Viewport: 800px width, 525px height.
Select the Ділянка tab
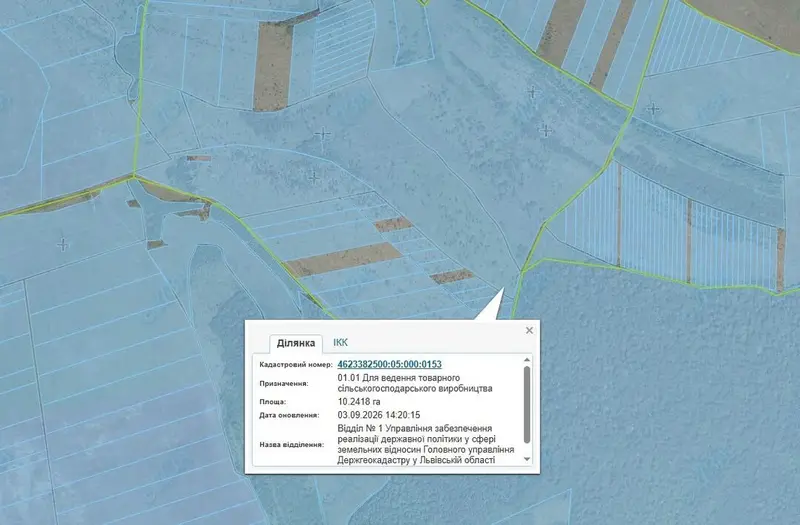click(x=296, y=343)
